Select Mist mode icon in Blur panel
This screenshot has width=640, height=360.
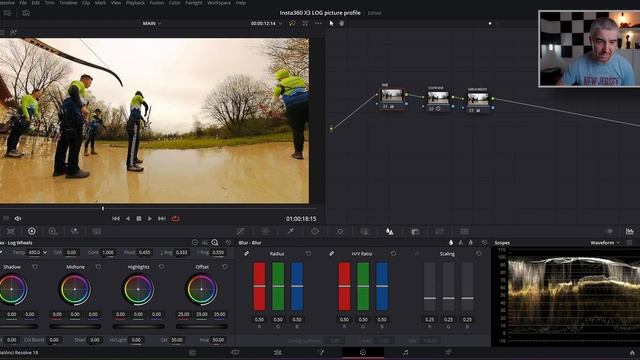[471, 242]
